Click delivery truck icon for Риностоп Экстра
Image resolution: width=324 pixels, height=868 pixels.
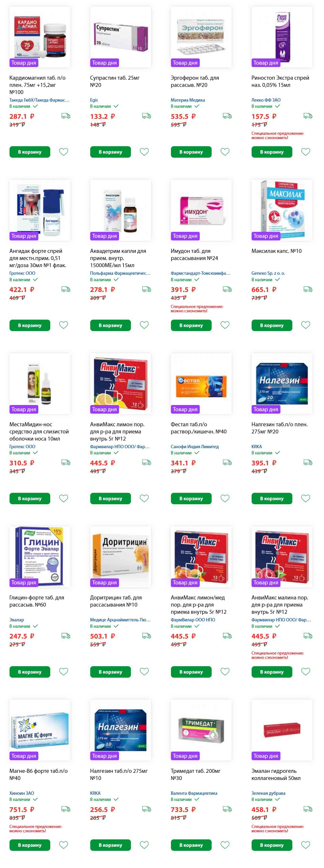click(x=308, y=116)
